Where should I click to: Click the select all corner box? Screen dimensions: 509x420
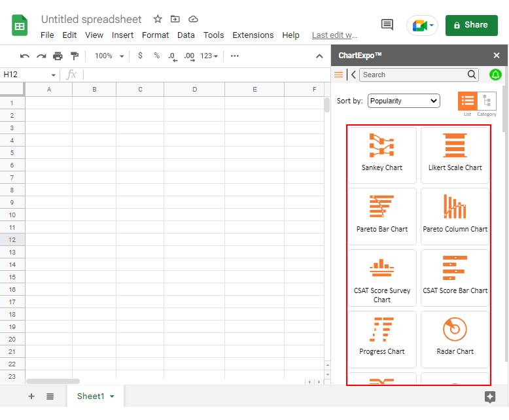pos(12,90)
